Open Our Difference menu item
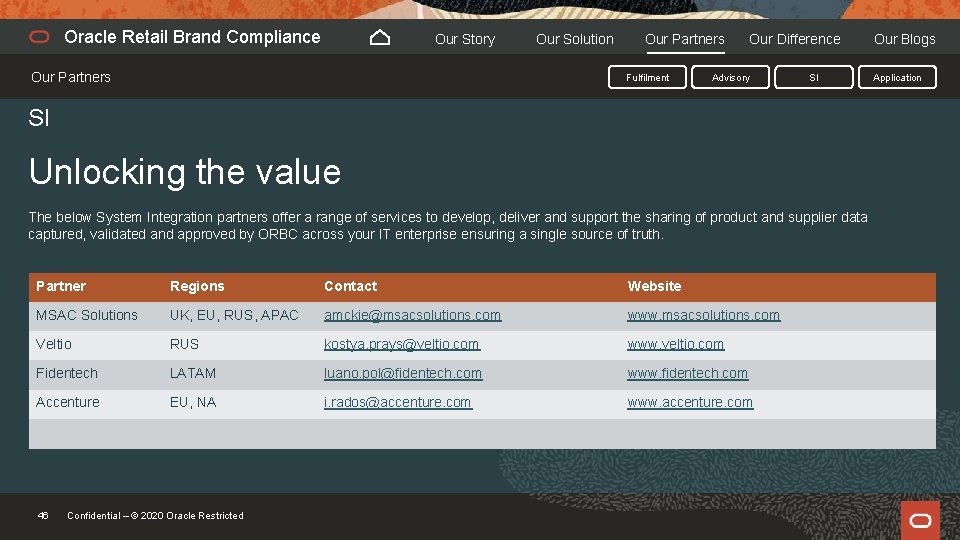 pyautogui.click(x=795, y=39)
